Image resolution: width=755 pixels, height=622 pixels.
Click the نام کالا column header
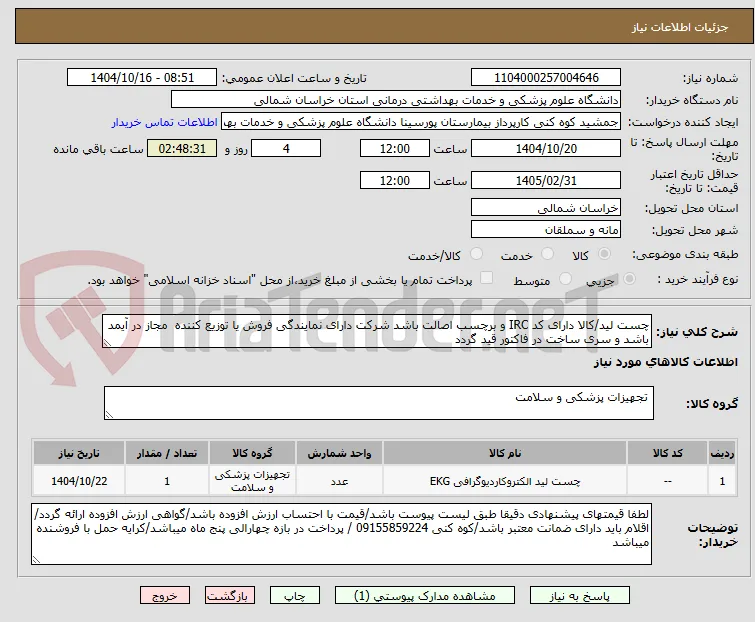tap(505, 453)
